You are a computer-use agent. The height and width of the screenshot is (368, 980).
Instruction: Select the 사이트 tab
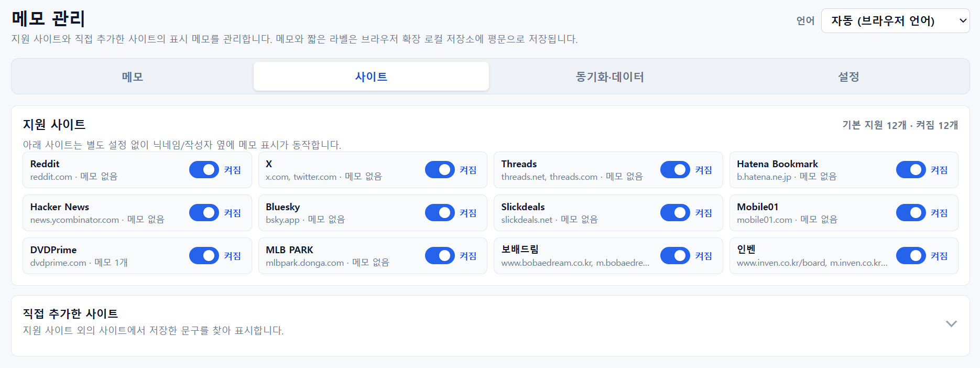pyautogui.click(x=371, y=77)
